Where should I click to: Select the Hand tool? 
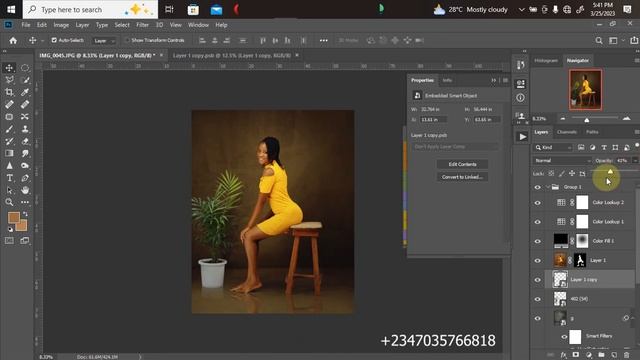click(x=25, y=190)
